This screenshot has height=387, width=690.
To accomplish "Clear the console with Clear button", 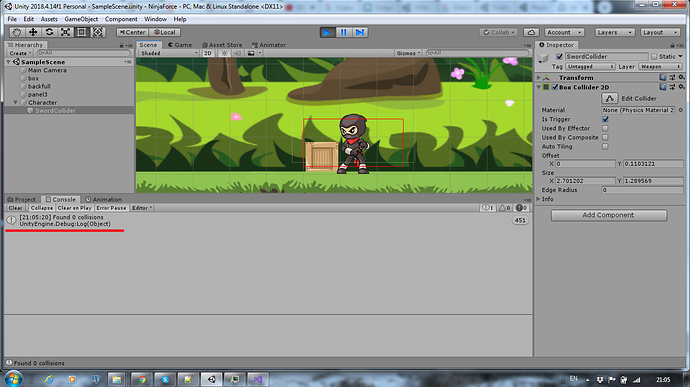I will [x=15, y=208].
